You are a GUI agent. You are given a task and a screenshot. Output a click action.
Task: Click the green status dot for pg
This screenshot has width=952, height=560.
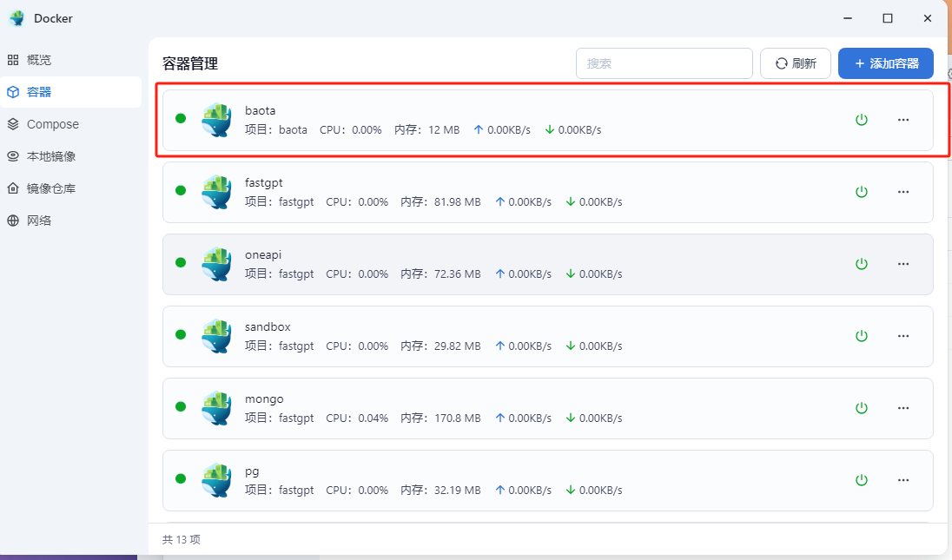[x=181, y=478]
